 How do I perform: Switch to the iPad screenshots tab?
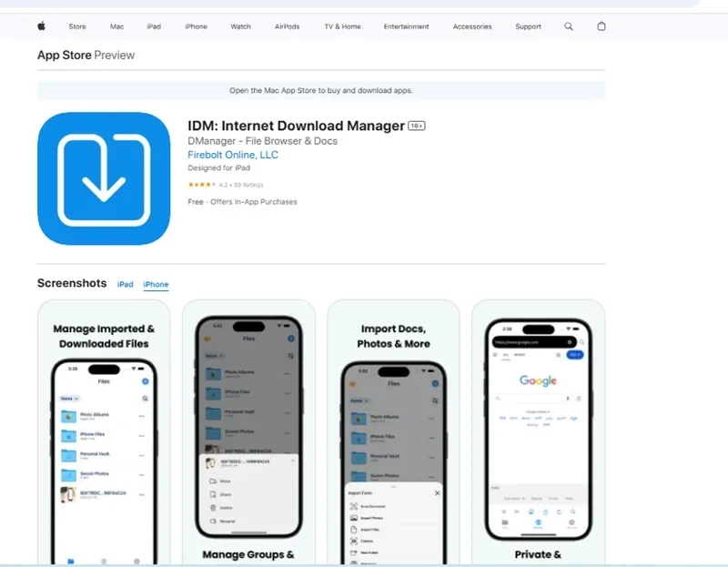pyautogui.click(x=125, y=284)
